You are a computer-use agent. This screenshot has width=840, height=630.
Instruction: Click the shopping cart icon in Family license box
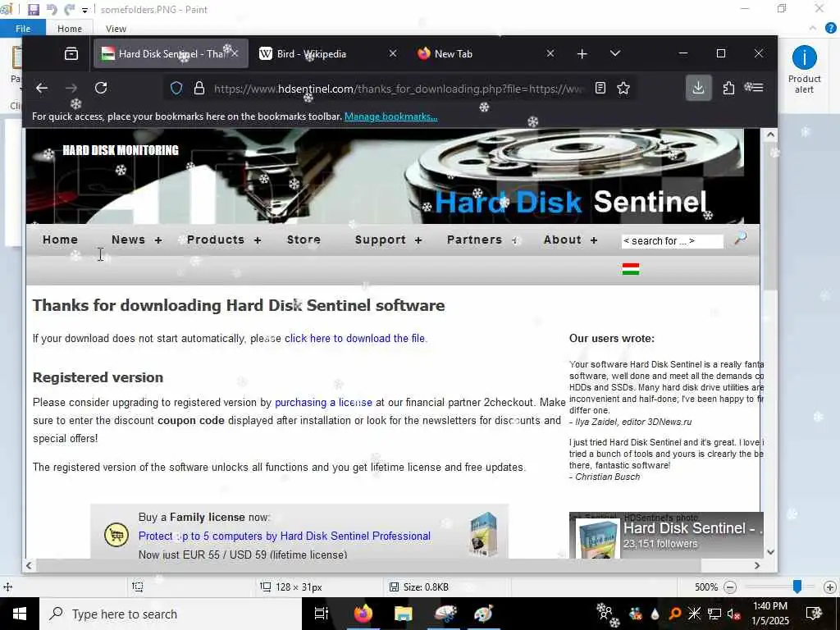click(x=116, y=535)
